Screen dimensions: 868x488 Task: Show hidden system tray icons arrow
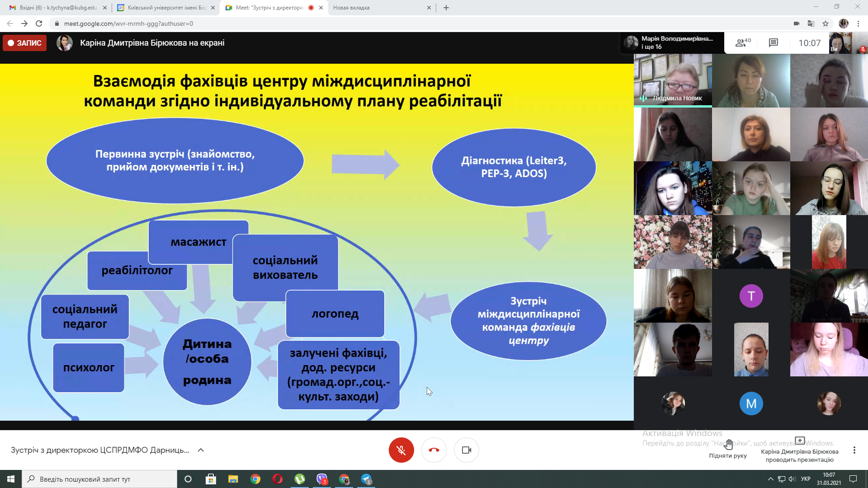(x=770, y=479)
